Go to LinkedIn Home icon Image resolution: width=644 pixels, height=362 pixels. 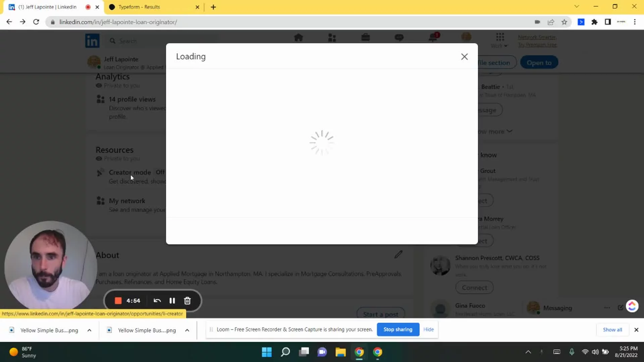[299, 38]
